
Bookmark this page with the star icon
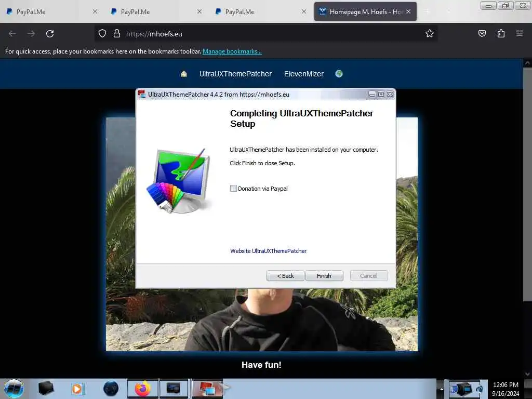tap(430, 33)
